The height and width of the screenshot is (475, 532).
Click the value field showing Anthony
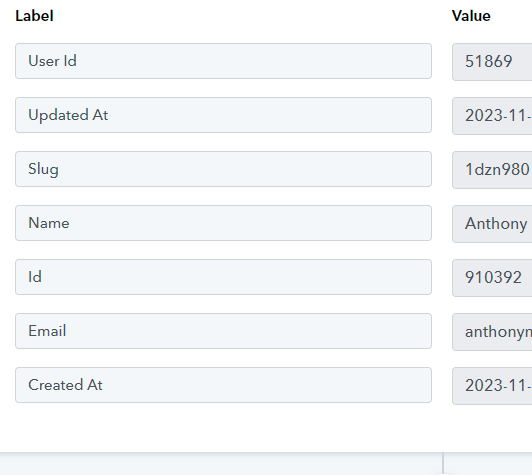[x=492, y=224]
